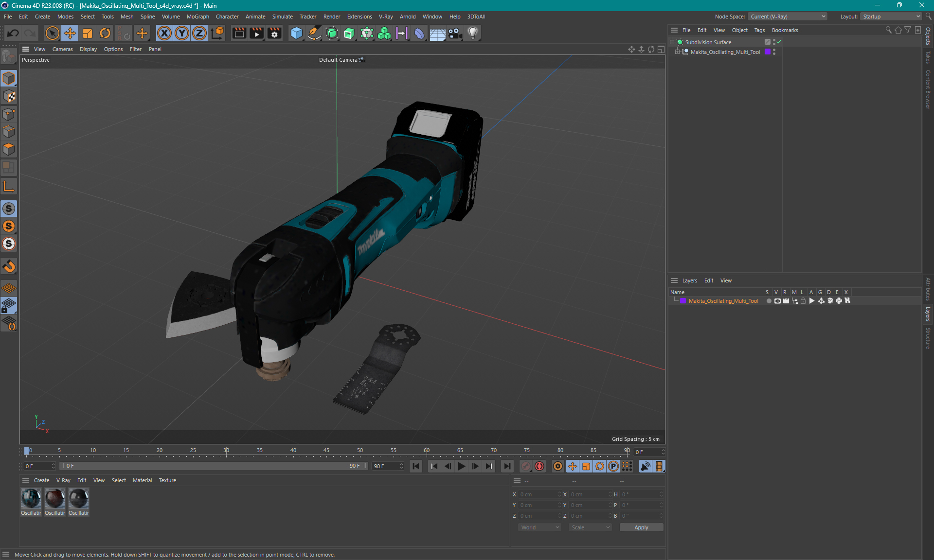This screenshot has width=934, height=560.
Task: Add a Subdivision Surface generator
Action: click(x=332, y=33)
